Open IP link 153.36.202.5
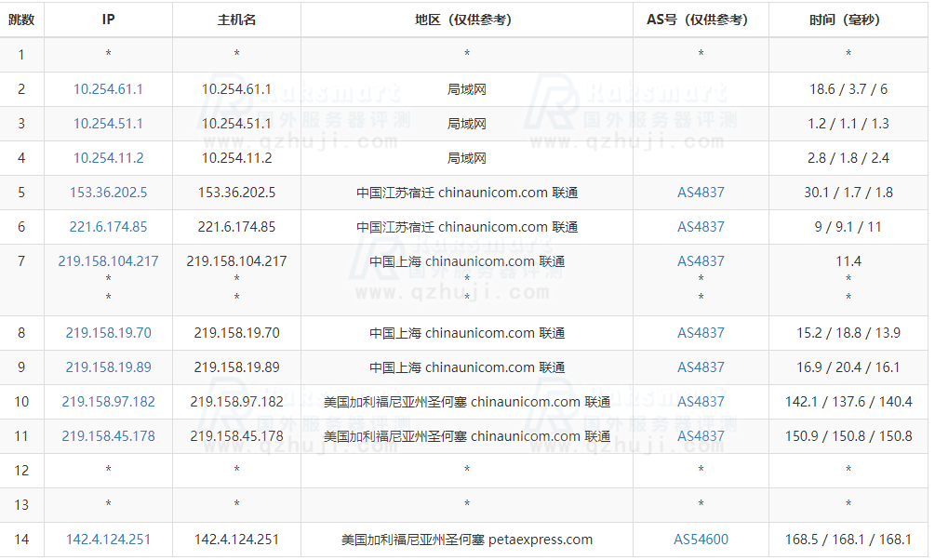This screenshot has height=560, width=935. pos(108,193)
